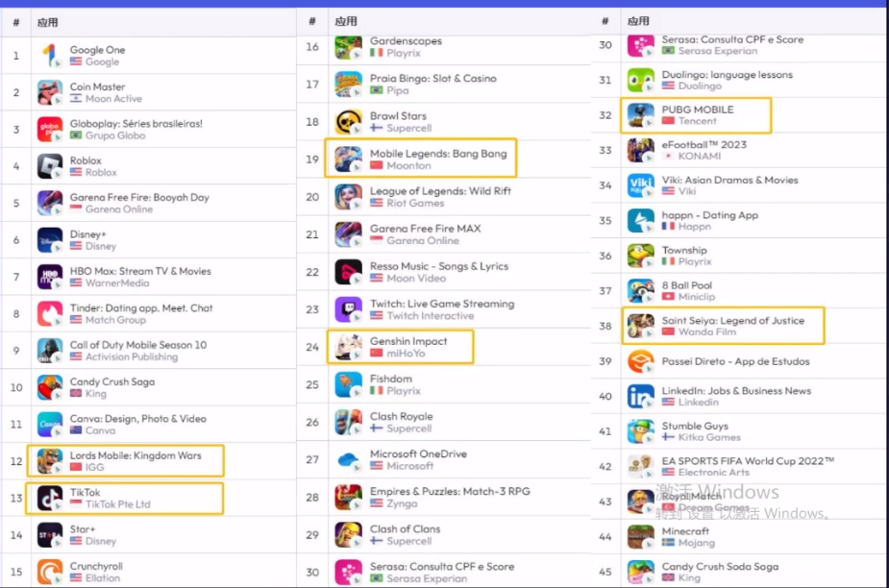
Task: Click the Kitka Games publisher name
Action: coord(709,437)
